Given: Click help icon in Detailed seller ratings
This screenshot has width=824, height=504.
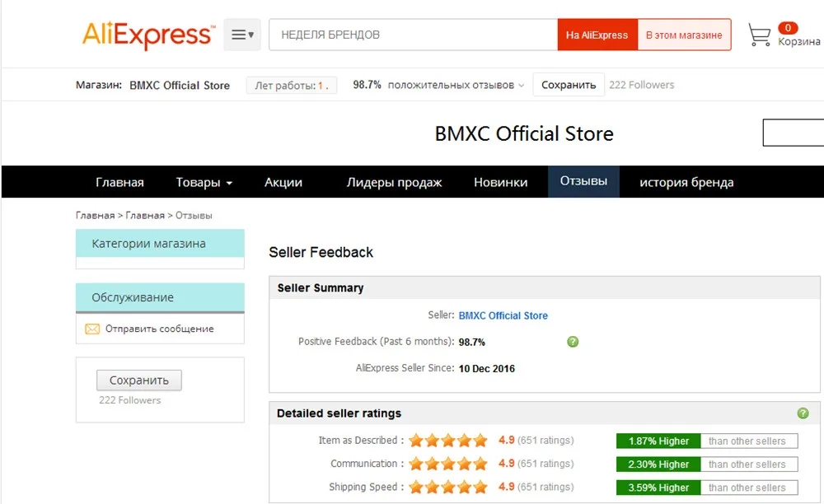Looking at the screenshot, I should click(x=803, y=413).
